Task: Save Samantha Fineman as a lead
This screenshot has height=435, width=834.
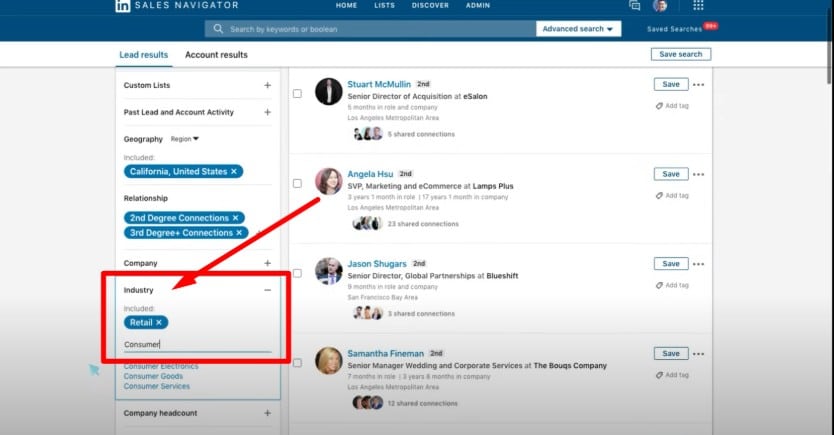Action: point(671,354)
